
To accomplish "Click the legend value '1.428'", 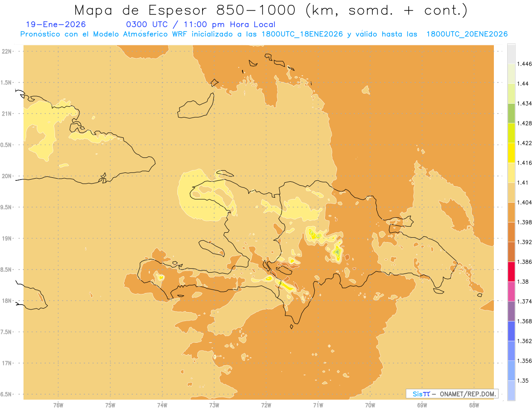I will pyautogui.click(x=524, y=123).
